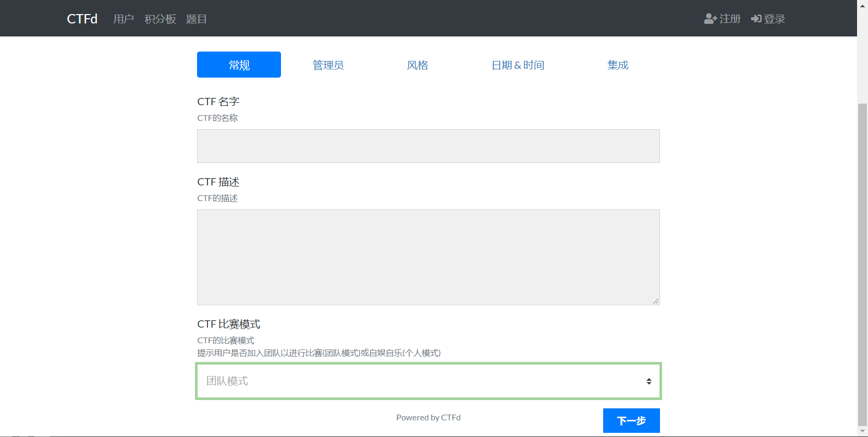Click the page's vertical scrollbar thumb

(x=862, y=260)
